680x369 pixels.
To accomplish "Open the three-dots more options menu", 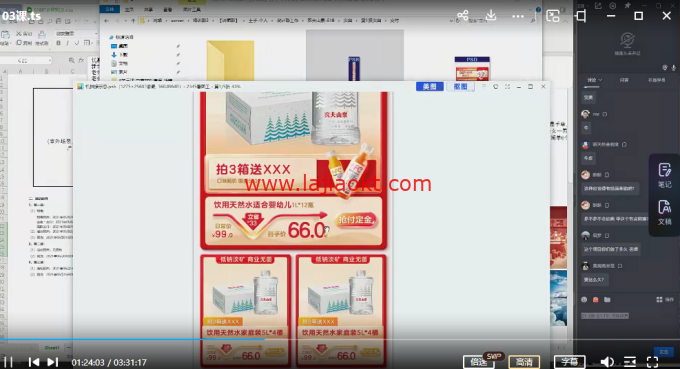I will click(x=518, y=16).
